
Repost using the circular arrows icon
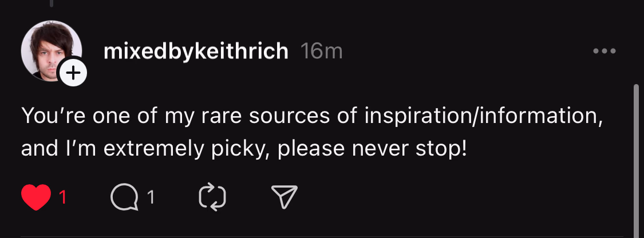pos(212,198)
